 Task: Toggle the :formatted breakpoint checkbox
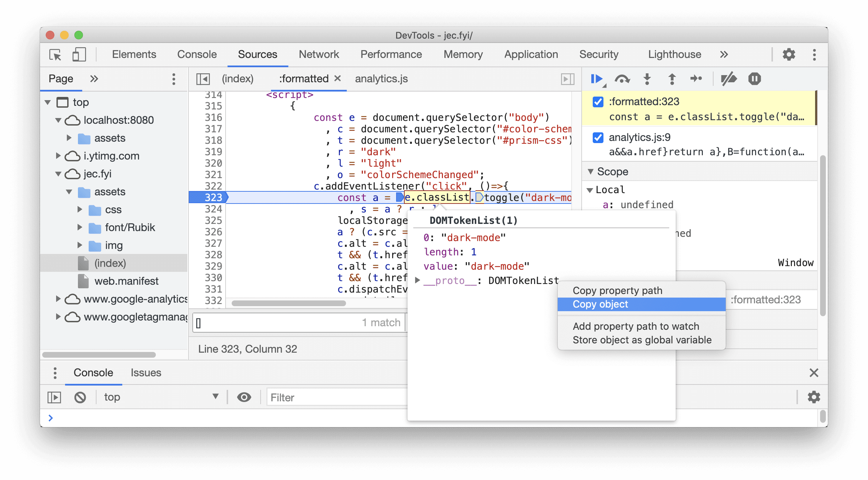point(599,101)
